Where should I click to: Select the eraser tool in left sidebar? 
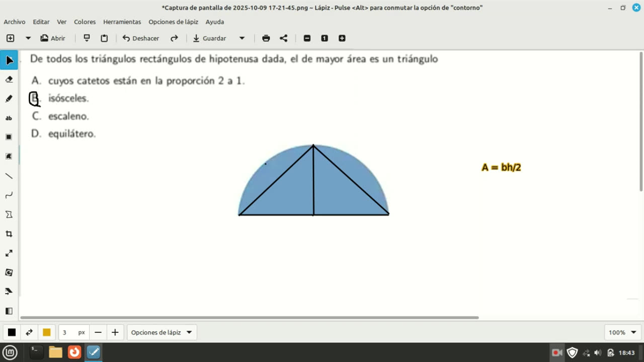(9, 79)
